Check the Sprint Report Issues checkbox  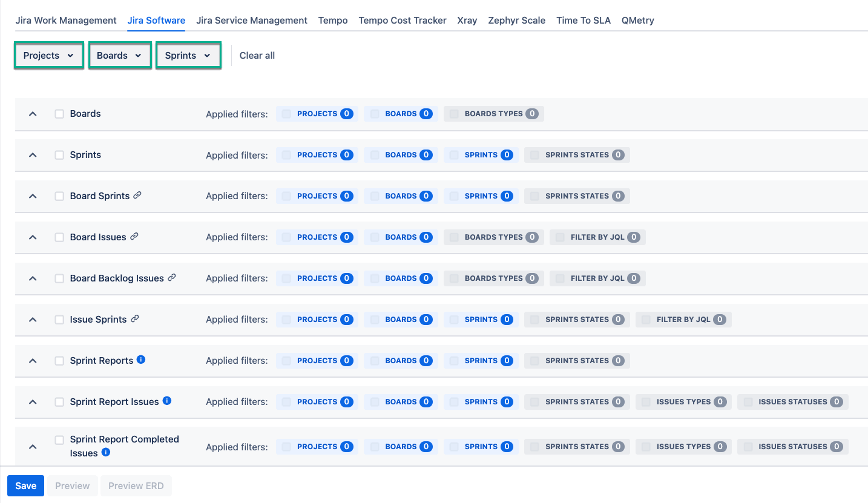tap(59, 401)
